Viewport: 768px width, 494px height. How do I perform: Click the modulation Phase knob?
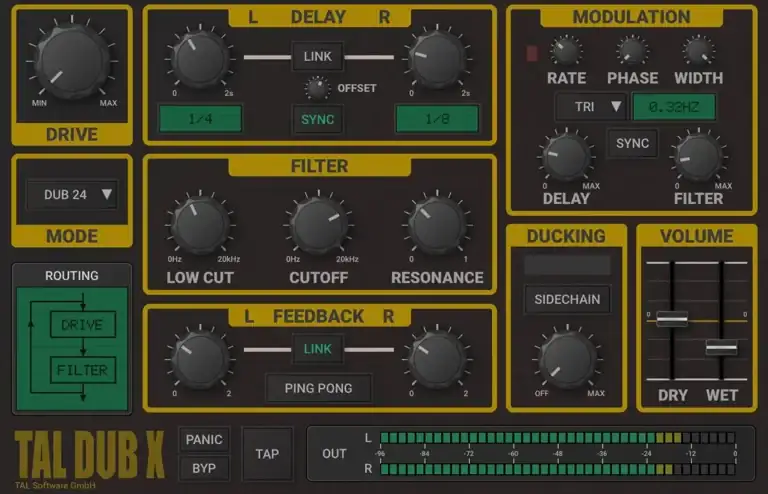[632, 52]
